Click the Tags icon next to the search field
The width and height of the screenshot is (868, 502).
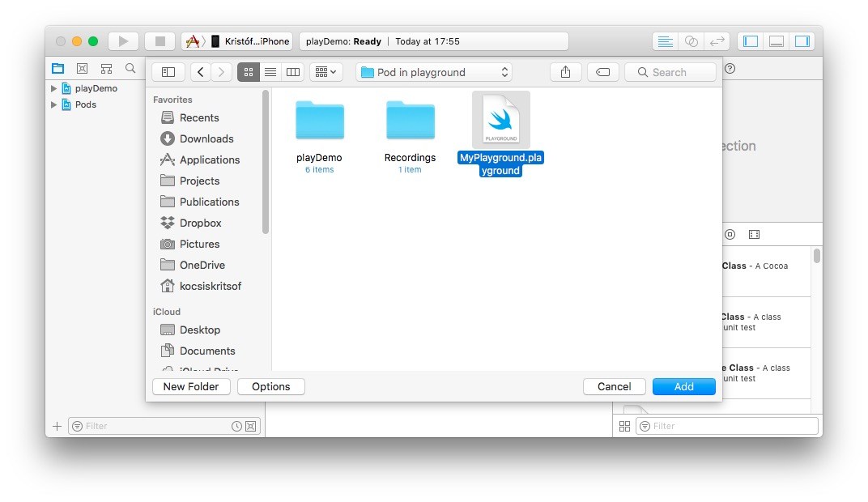point(602,72)
